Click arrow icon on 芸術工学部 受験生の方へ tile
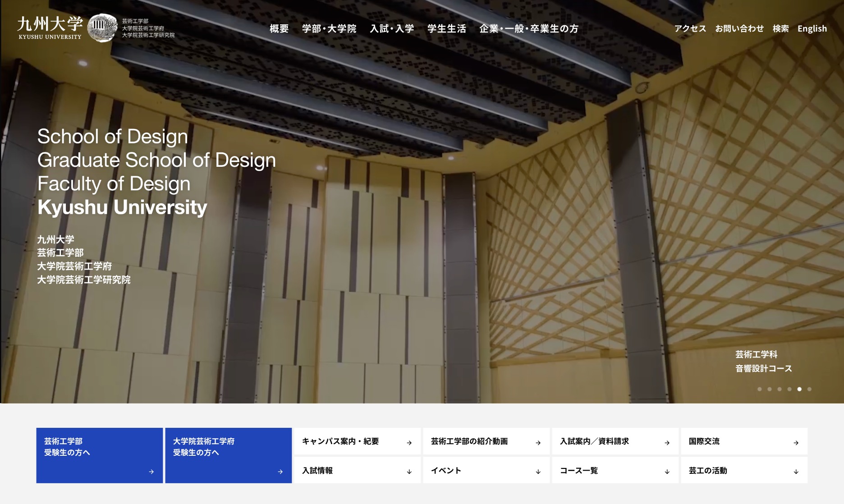Viewport: 844px width, 504px height. pos(151,472)
